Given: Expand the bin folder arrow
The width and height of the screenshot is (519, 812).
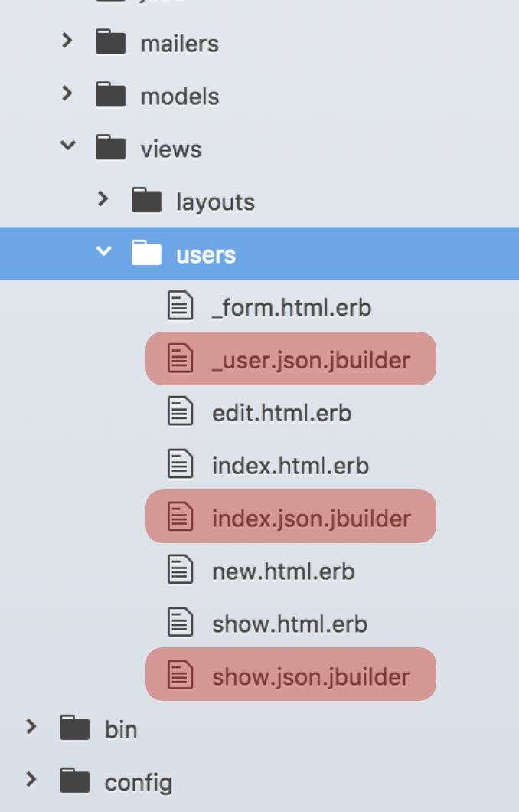Looking at the screenshot, I should coord(31,727).
